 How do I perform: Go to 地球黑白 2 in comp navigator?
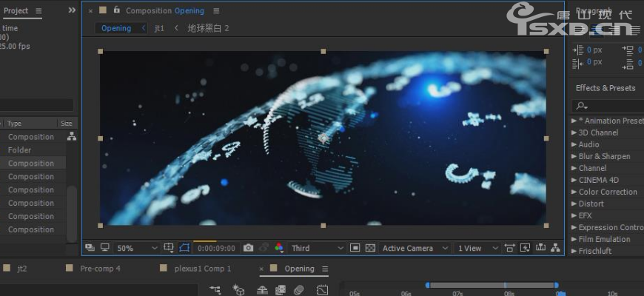click(208, 28)
